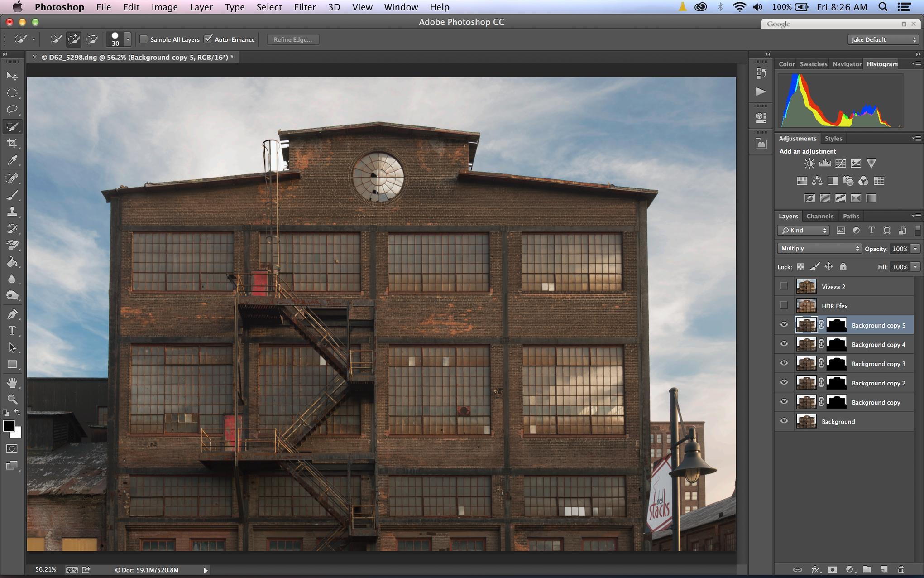Viewport: 924px width, 578px height.
Task: Click the black foreground color swatch
Action: [9, 426]
